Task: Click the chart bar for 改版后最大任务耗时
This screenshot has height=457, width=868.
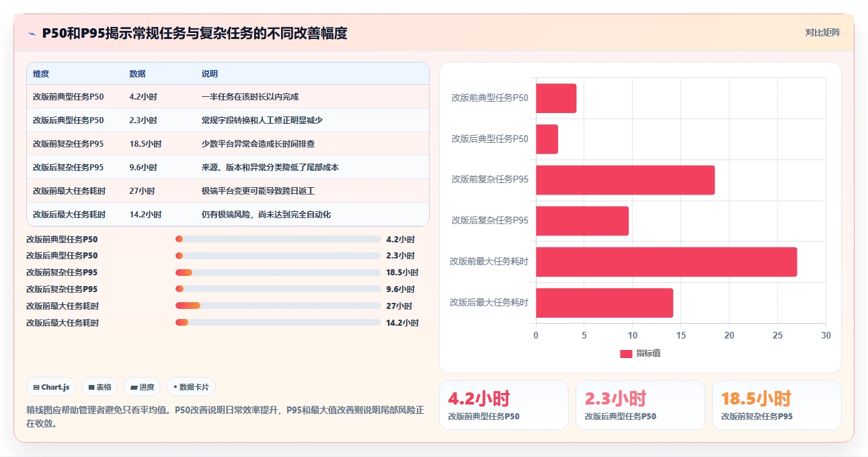Action: point(604,303)
